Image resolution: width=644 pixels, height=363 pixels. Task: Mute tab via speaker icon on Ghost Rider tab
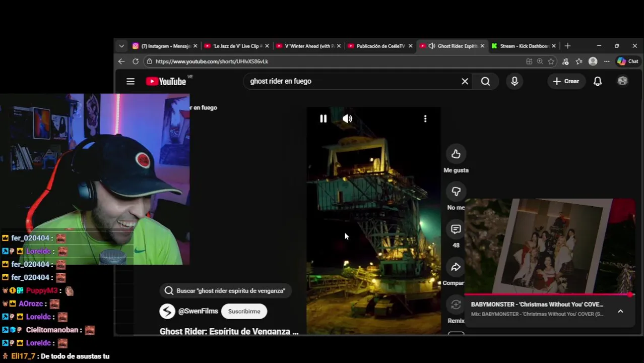point(432,46)
